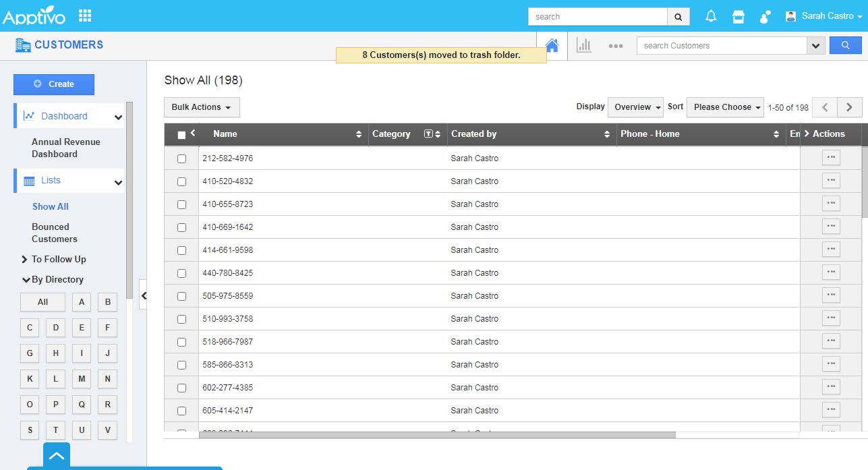Click the search Customers input field

click(x=722, y=46)
